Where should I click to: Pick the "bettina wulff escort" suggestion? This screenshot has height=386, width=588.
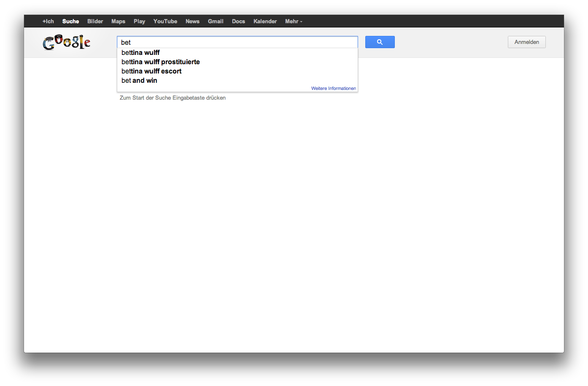pos(151,71)
